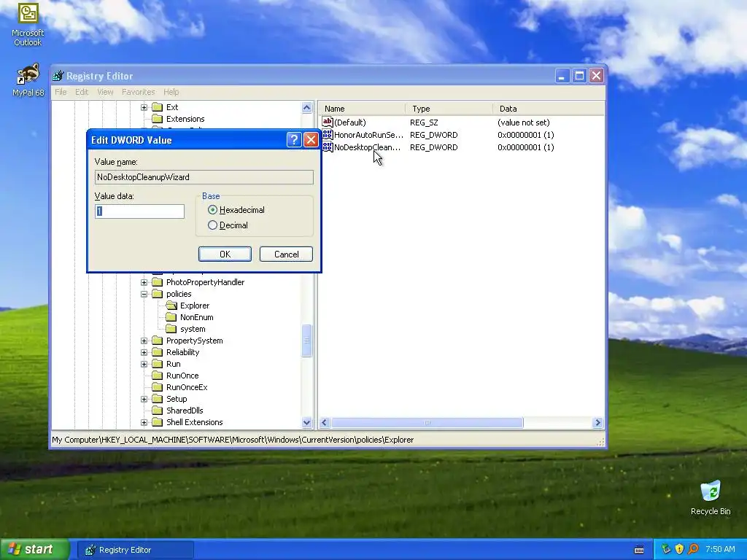The image size is (747, 560).
Task: Sort values by Name column header
Action: [x=362, y=109]
